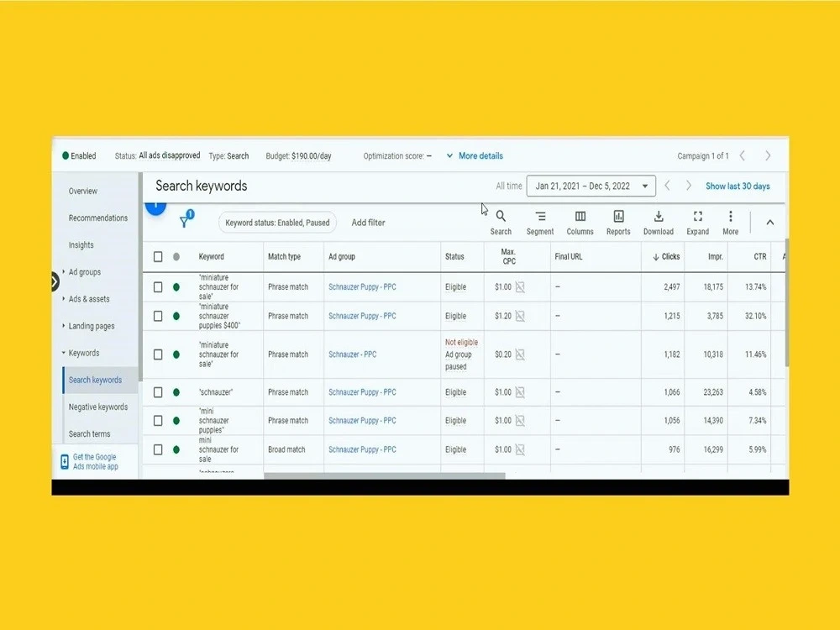Click the status dot in table header
The width and height of the screenshot is (840, 630).
coord(176,256)
